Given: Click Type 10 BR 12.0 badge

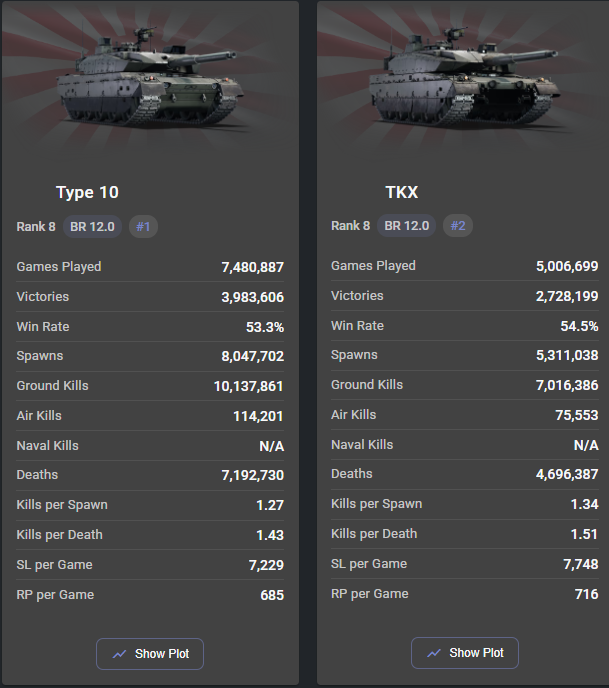Looking at the screenshot, I should pyautogui.click(x=92, y=226).
